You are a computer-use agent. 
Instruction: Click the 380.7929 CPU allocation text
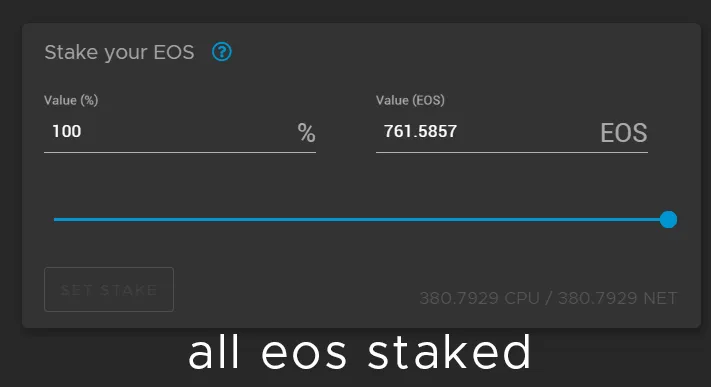click(x=479, y=298)
